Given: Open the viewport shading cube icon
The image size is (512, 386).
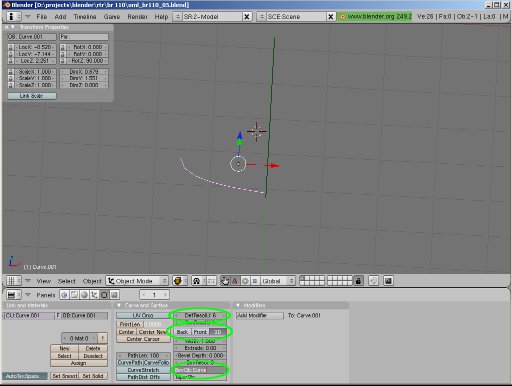Looking at the screenshot, I should (x=177, y=281).
